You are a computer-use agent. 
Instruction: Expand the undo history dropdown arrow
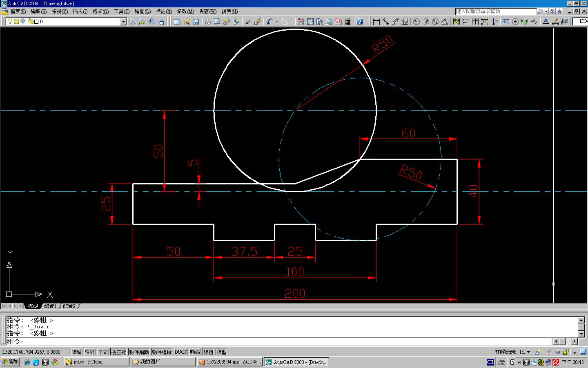tap(277, 22)
